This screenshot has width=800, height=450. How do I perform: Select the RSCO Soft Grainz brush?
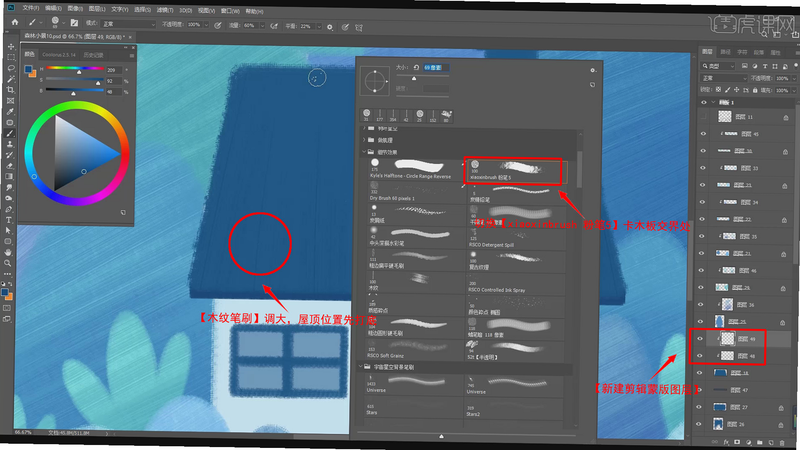414,348
